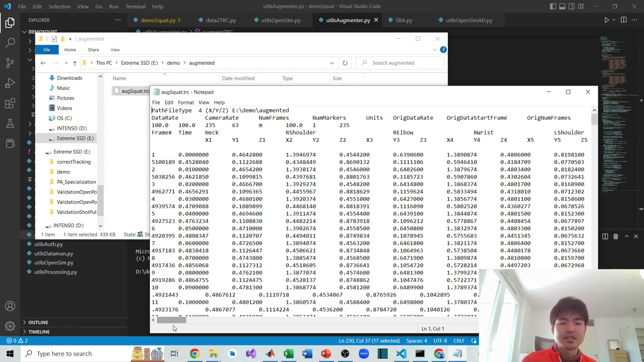Open Visual Studio purple taskbar icon
Viewport: 644px width, 362px height.
[251, 353]
